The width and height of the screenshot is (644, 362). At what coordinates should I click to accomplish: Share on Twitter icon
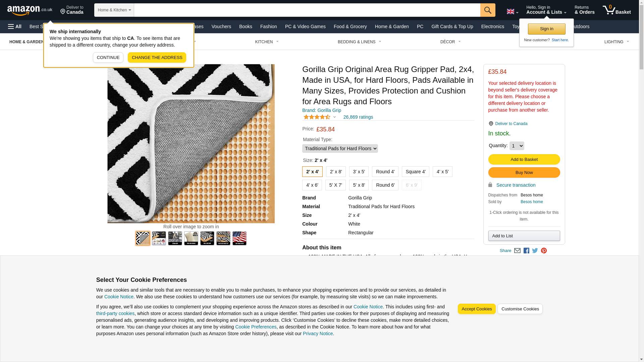pyautogui.click(x=535, y=250)
